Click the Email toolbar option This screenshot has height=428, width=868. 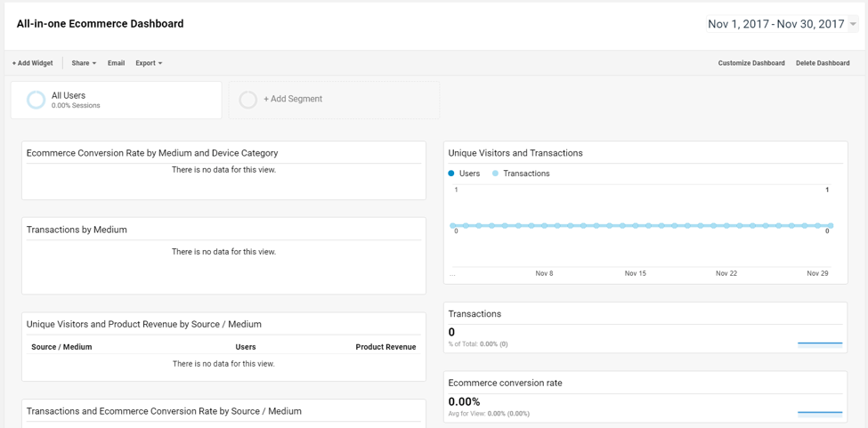pyautogui.click(x=116, y=63)
